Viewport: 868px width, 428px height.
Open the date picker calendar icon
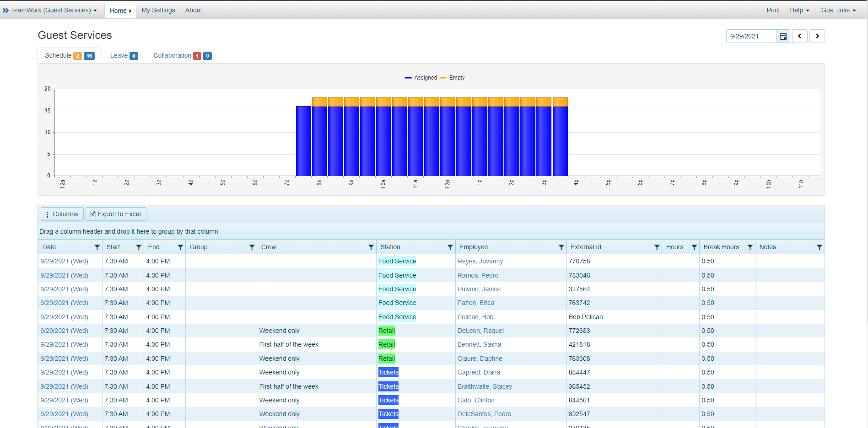point(783,36)
